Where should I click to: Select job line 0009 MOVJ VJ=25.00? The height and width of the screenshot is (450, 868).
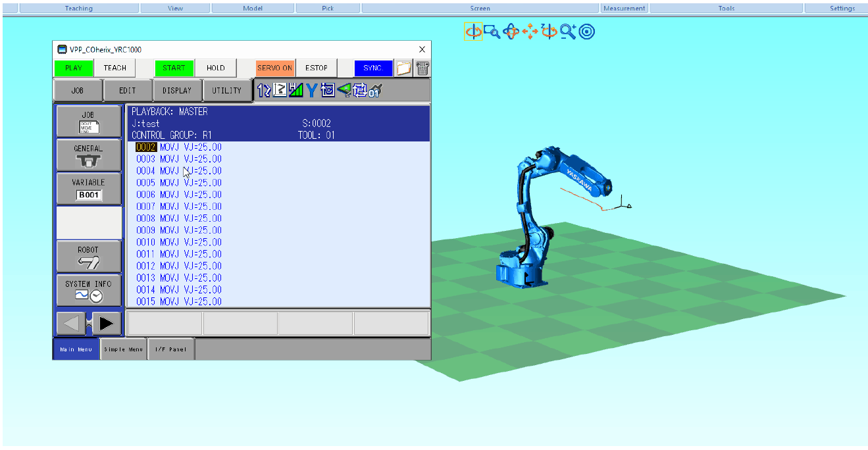click(x=179, y=230)
